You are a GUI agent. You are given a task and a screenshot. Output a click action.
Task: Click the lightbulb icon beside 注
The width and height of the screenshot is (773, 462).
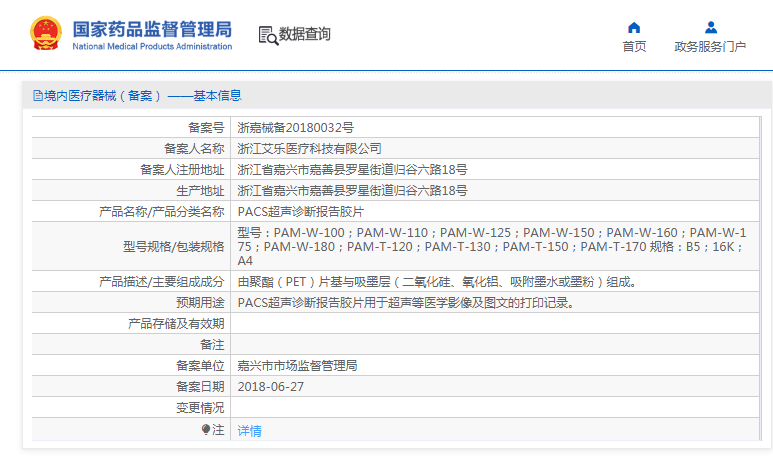coord(206,429)
